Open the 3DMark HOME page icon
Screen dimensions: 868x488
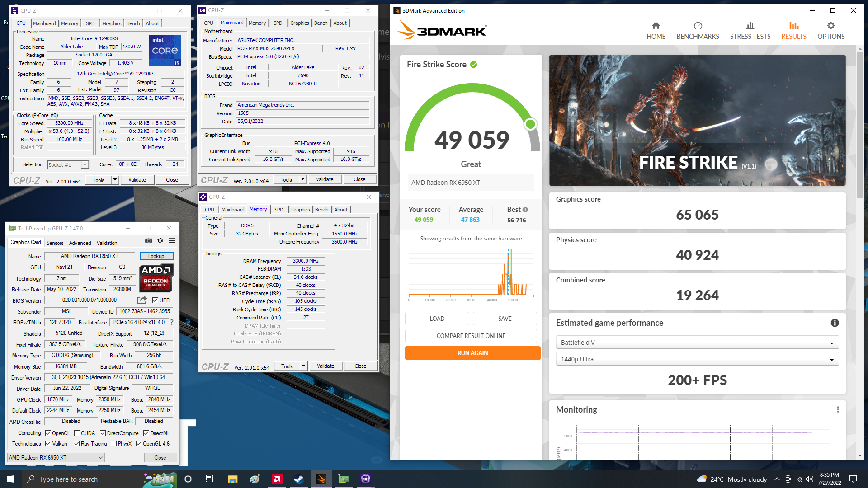coord(656,26)
